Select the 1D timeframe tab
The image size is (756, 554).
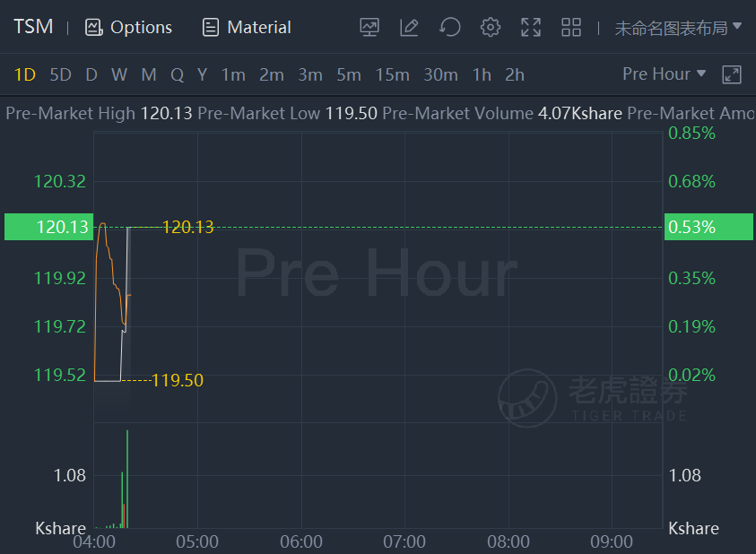coord(24,74)
